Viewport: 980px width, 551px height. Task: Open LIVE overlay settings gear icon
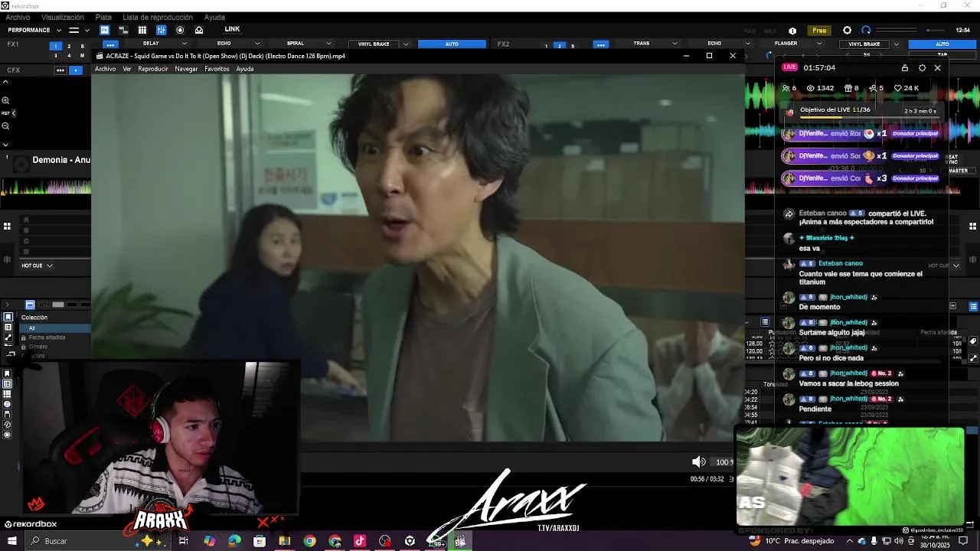[922, 68]
